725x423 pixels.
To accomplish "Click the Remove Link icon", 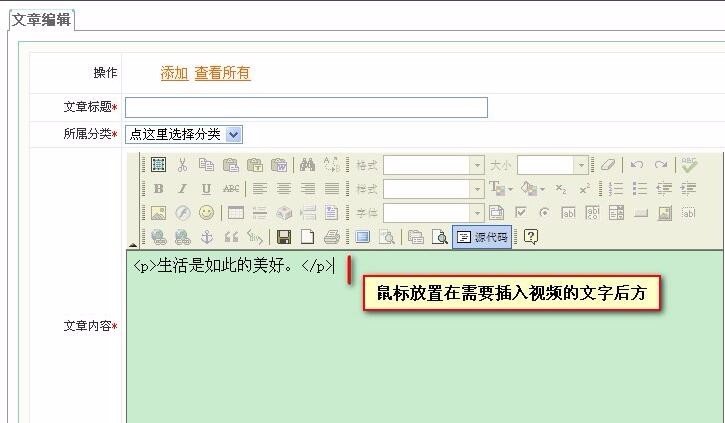I will click(x=183, y=237).
